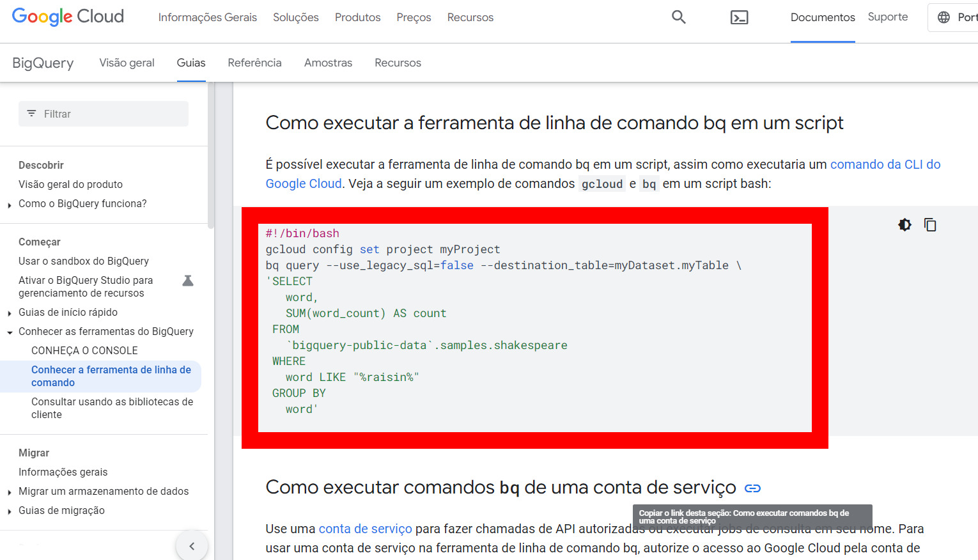Open the search magnifier icon
Screen dimensions: 978x560
tap(679, 17)
